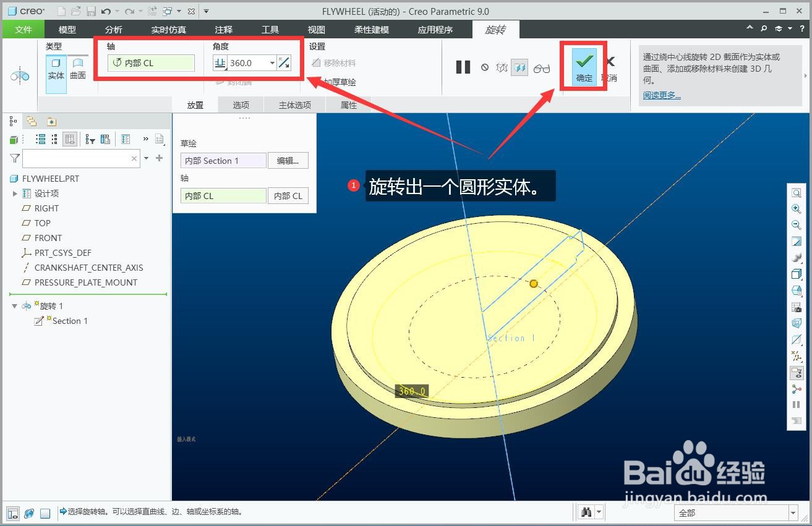Expand the 设计项 tree node
This screenshot has height=526, width=812.
[x=15, y=193]
